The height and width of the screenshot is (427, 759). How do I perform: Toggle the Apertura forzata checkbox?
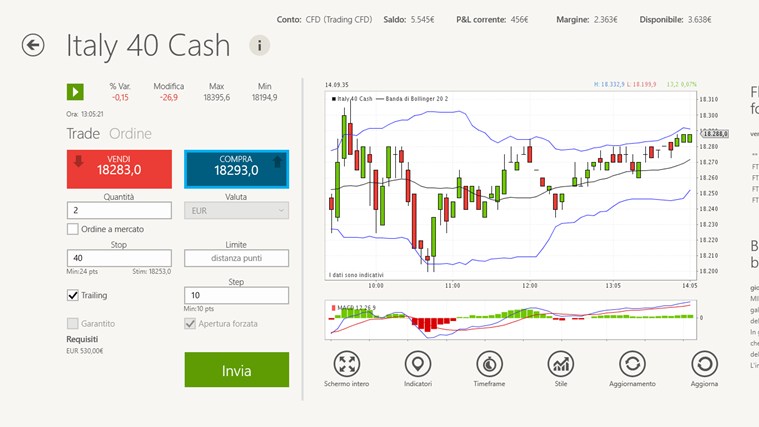pyautogui.click(x=191, y=324)
